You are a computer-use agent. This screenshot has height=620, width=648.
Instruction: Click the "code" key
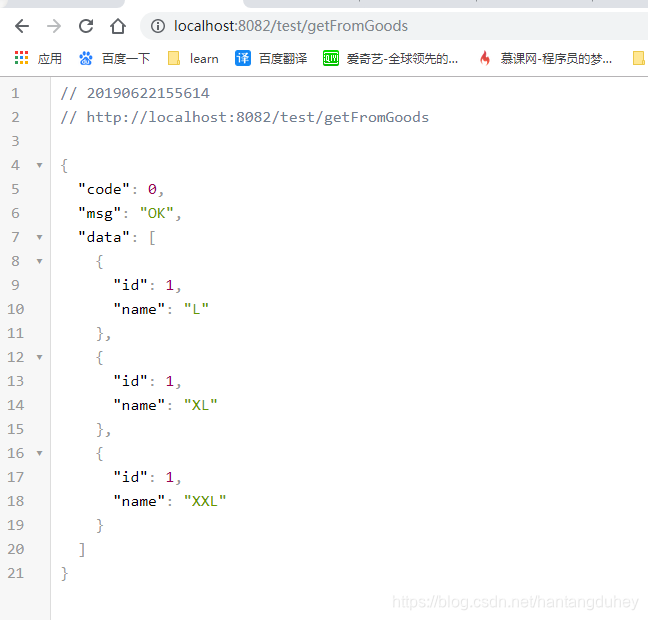(104, 189)
